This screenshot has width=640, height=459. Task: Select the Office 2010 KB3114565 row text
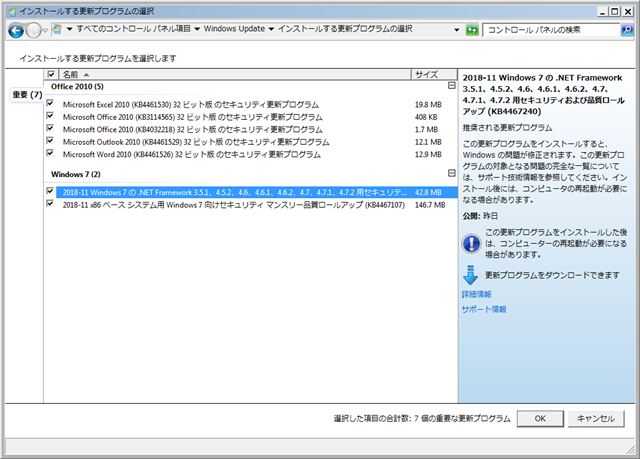tap(193, 117)
